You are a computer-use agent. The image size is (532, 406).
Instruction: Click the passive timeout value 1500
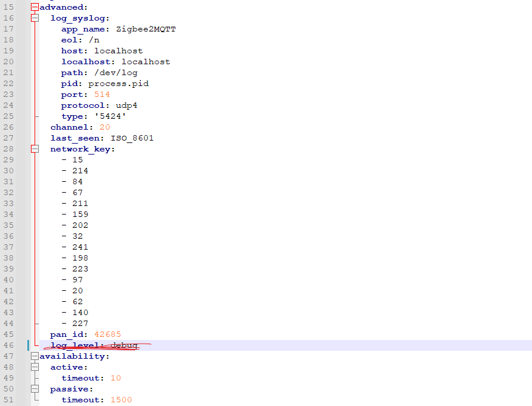[121, 400]
